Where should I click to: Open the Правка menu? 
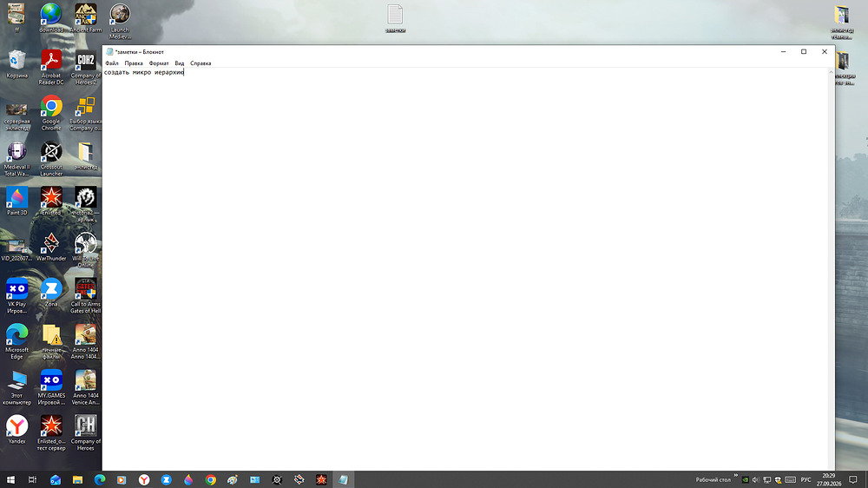[x=134, y=63]
